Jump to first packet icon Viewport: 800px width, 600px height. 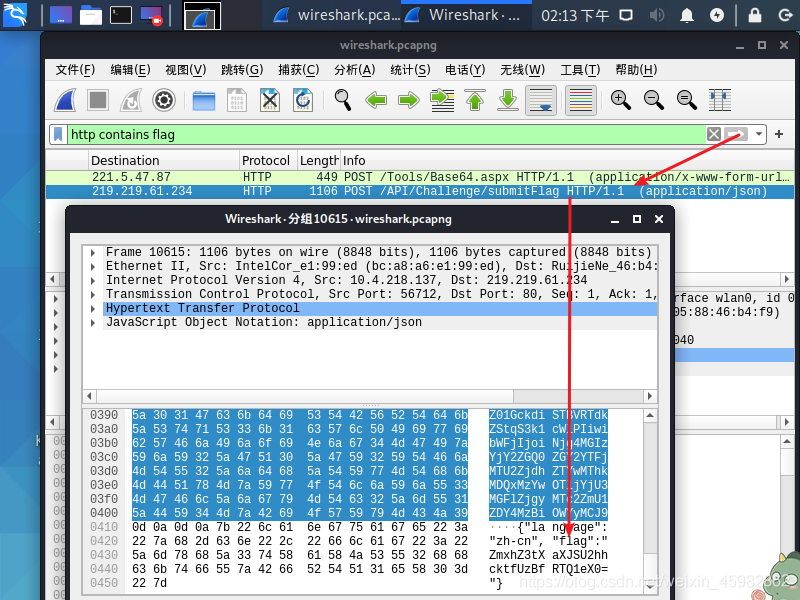pyautogui.click(x=475, y=100)
